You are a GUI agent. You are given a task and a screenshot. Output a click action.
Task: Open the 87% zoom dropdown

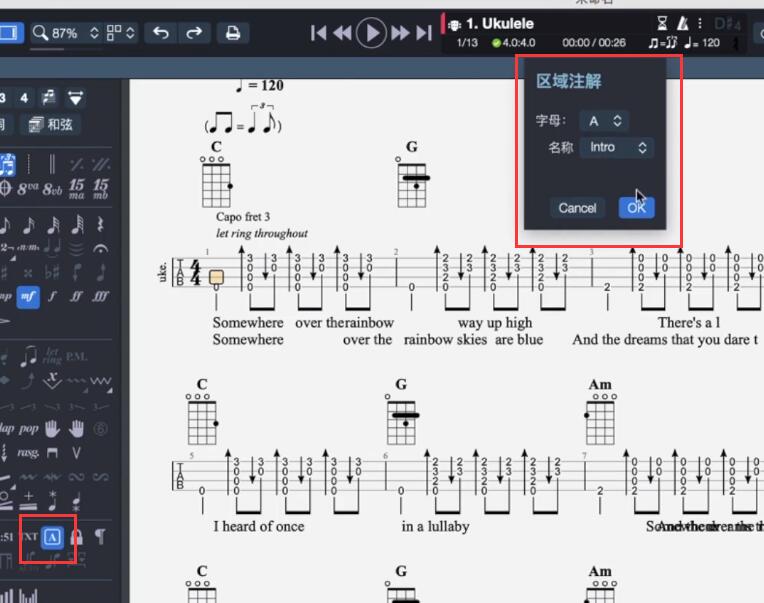(67, 33)
